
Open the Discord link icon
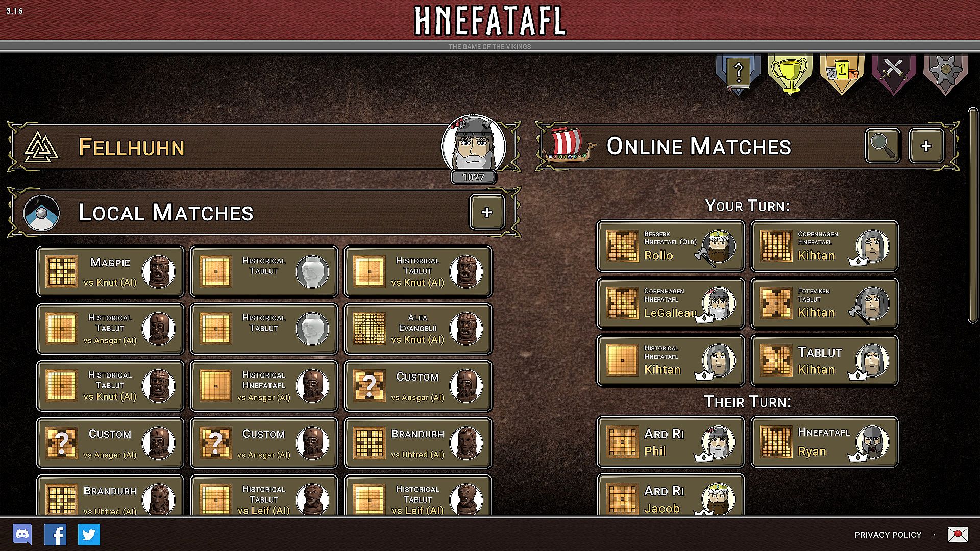tap(22, 535)
